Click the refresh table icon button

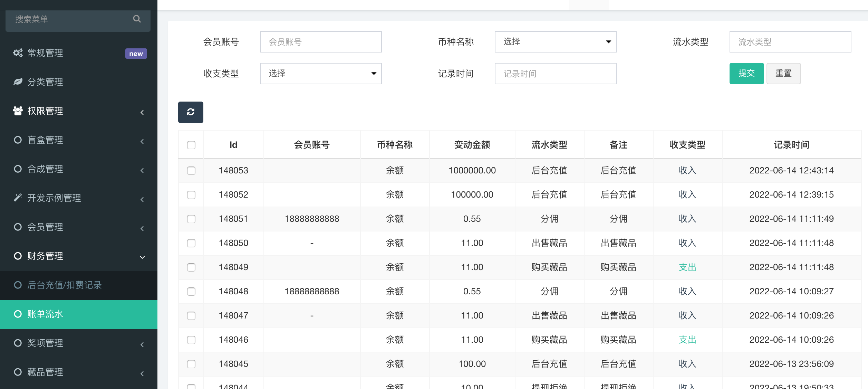point(191,112)
